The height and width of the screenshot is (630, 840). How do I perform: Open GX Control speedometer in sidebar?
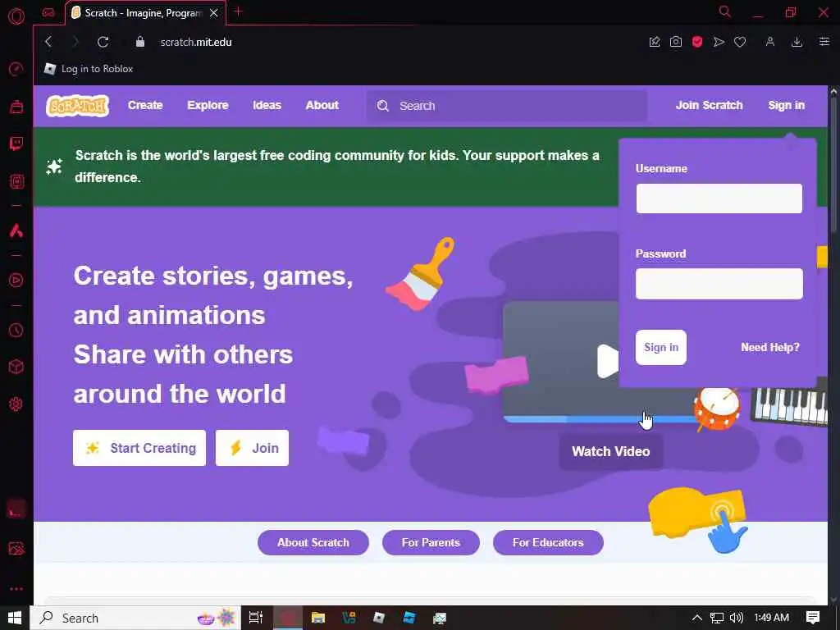click(x=16, y=69)
